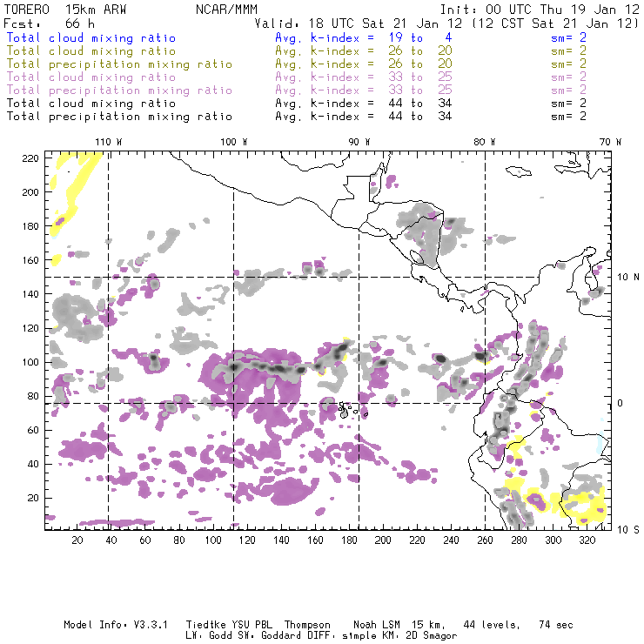Click the '0' equator latitude label

[x=621, y=403]
